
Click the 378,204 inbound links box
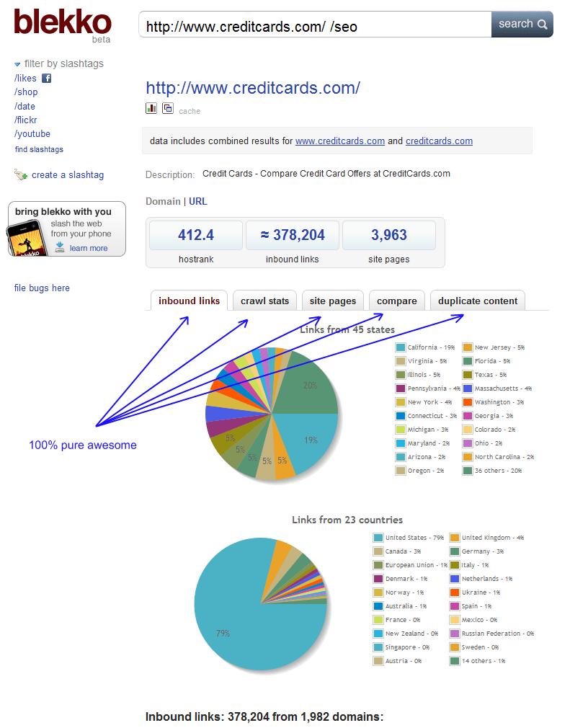click(x=293, y=236)
